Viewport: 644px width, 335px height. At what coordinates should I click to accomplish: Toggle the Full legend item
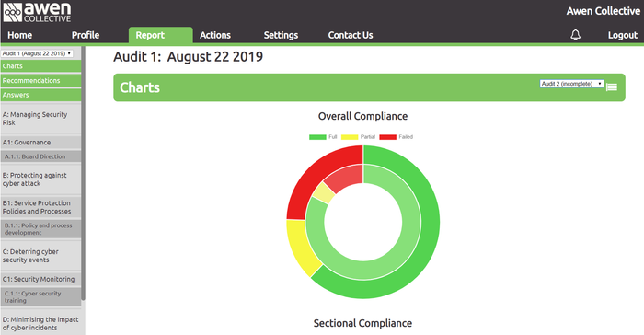pyautogui.click(x=323, y=137)
